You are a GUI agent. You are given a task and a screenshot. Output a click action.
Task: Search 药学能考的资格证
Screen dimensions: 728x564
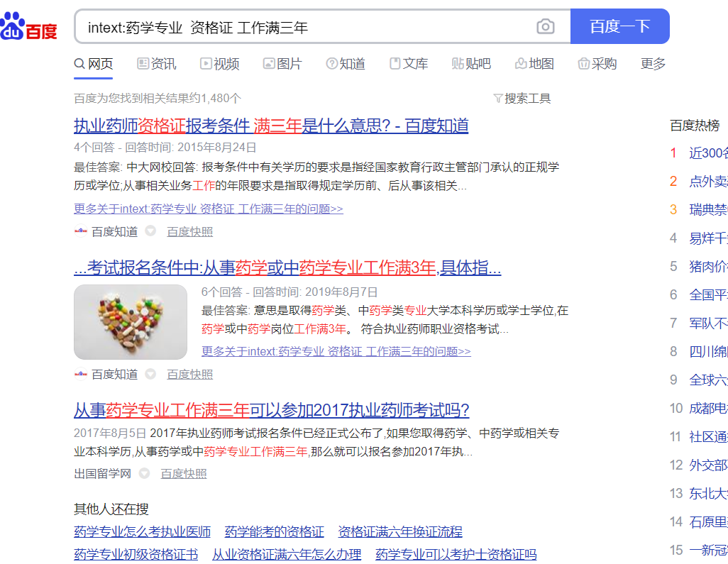(x=275, y=531)
